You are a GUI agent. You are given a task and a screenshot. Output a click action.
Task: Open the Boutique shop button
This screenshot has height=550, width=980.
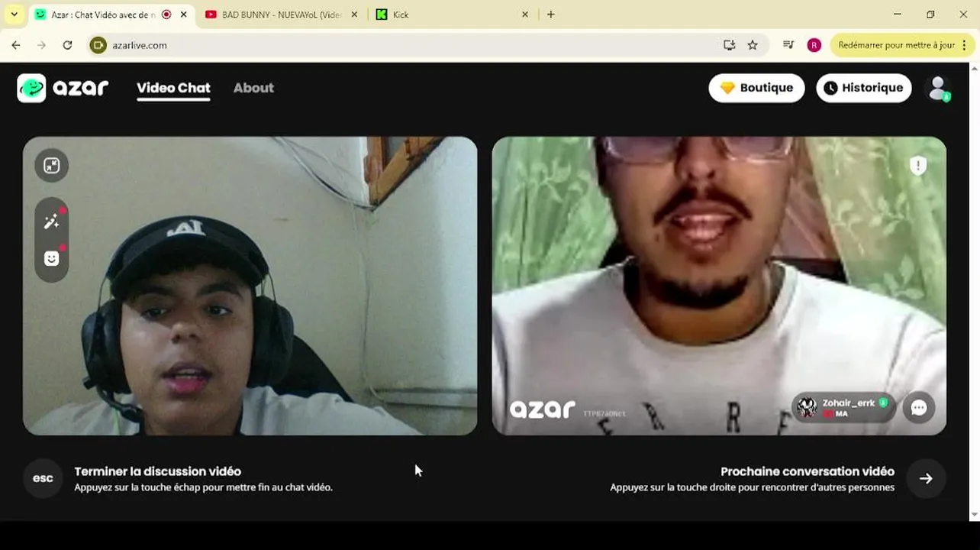(x=756, y=88)
